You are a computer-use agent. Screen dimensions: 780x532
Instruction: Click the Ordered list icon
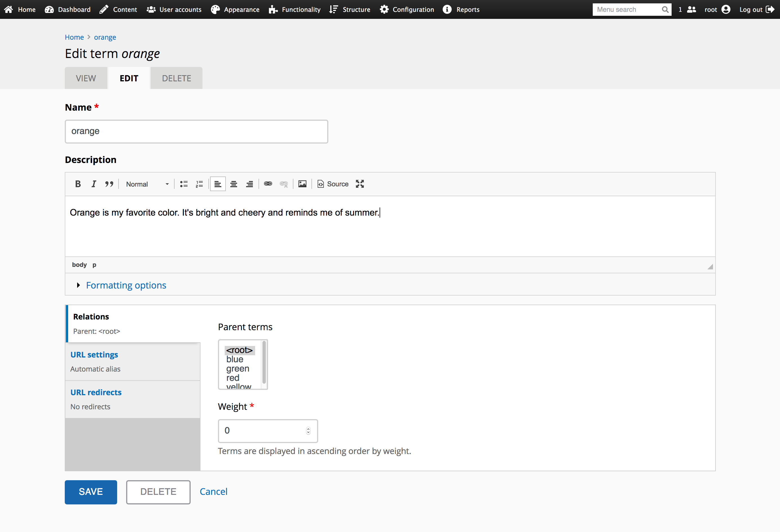click(x=200, y=184)
